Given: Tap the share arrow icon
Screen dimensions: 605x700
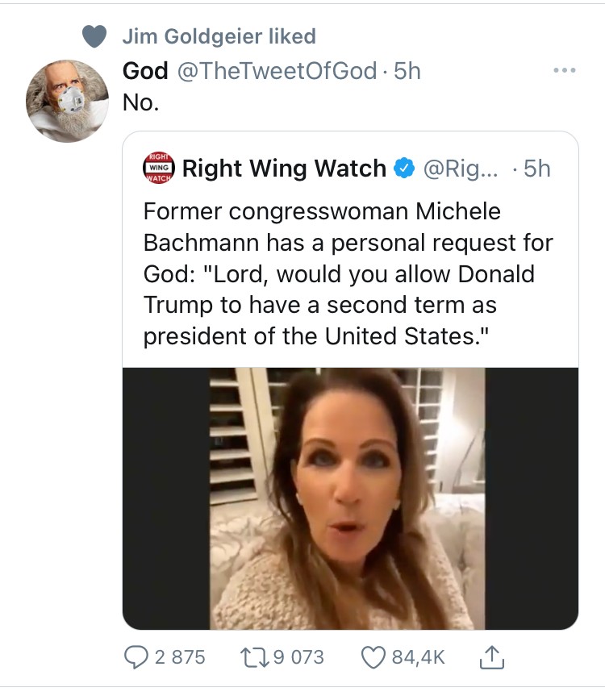Looking at the screenshot, I should point(490,657).
